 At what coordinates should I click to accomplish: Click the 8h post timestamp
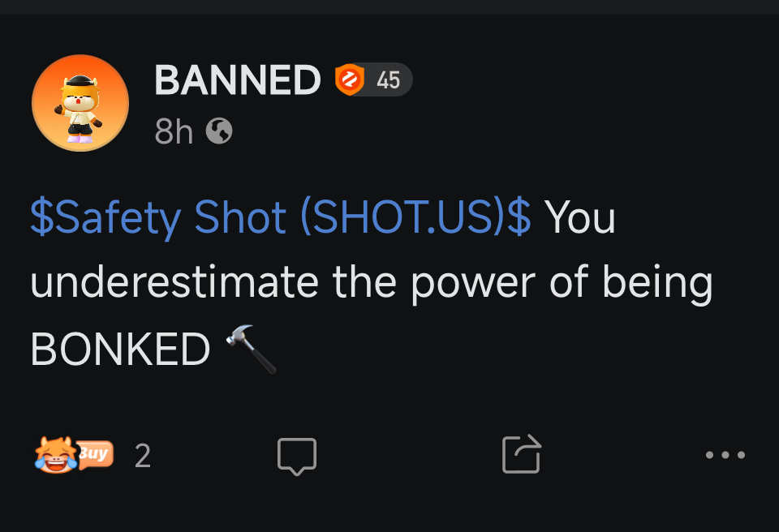coord(174,131)
